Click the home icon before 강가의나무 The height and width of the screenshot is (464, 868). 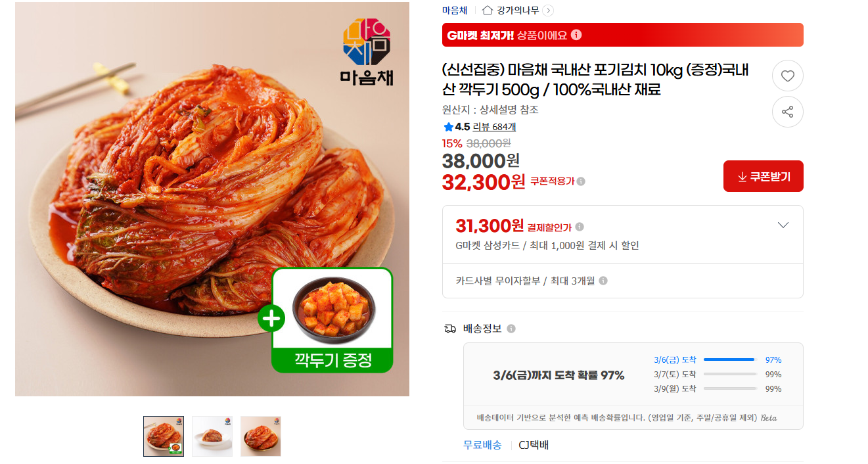pos(488,10)
